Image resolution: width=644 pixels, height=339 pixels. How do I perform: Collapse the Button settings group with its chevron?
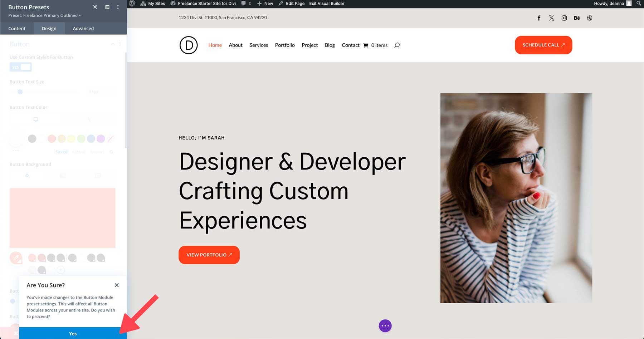point(113,44)
